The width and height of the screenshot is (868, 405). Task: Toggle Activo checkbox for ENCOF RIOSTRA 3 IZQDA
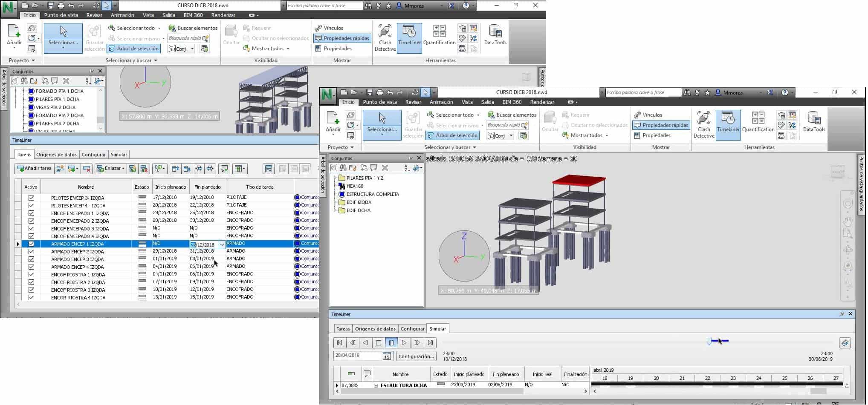pos(31,290)
